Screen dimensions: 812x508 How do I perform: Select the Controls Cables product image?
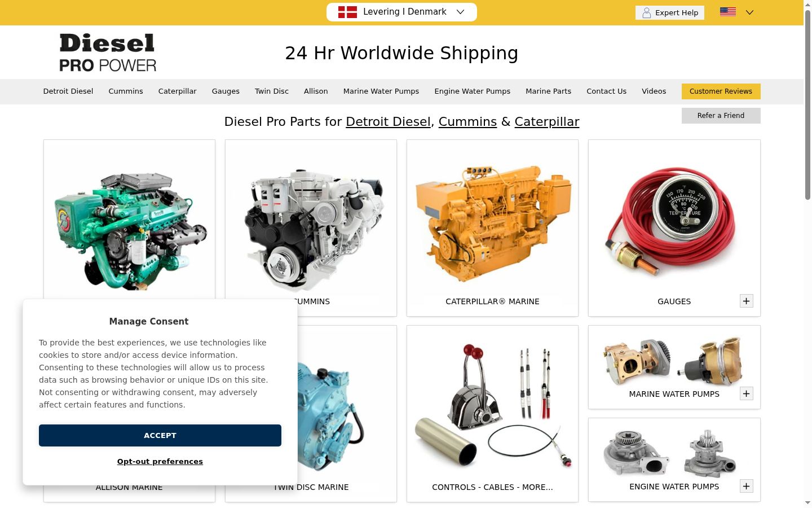(x=493, y=405)
